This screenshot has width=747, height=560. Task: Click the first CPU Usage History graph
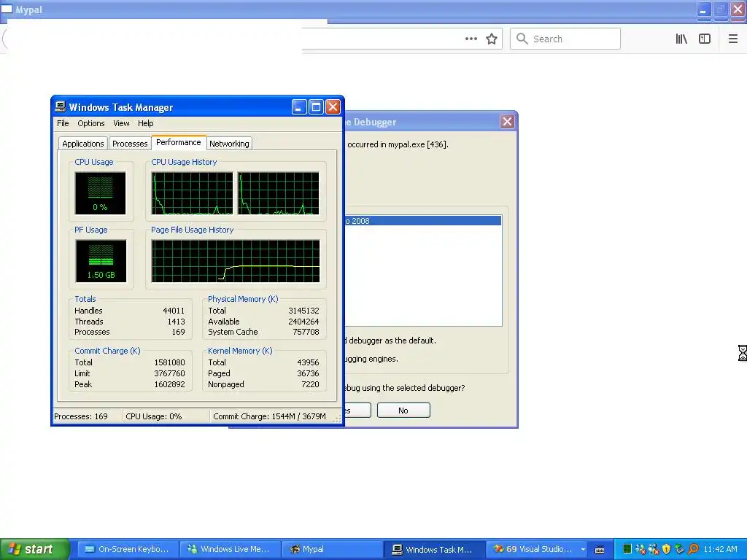(192, 193)
